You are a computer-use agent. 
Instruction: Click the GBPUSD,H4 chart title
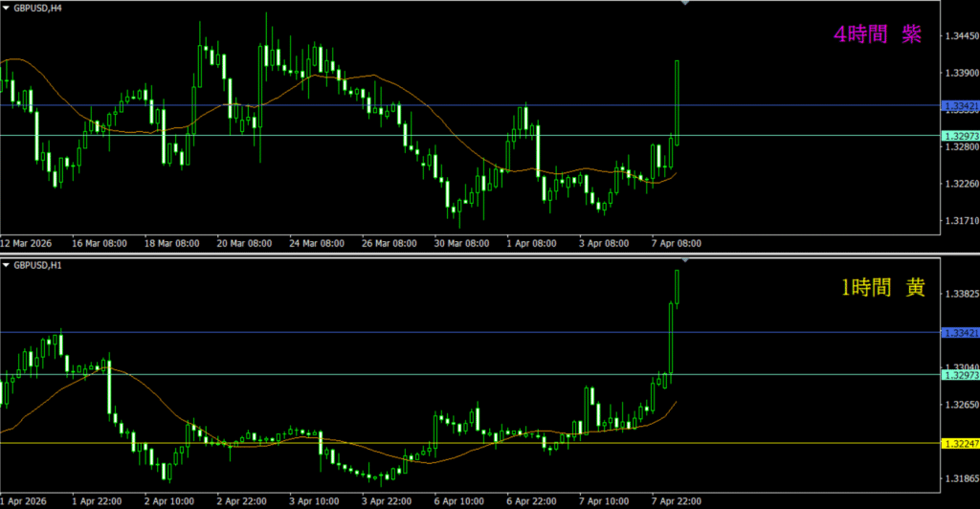[37, 7]
